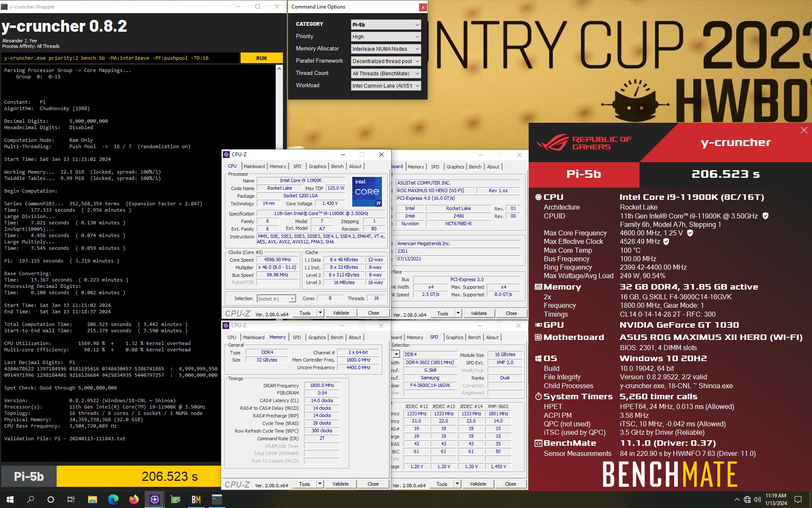Screen dimensions: 812x508
Task: Open Cortana from the taskbar
Action: 51,500
